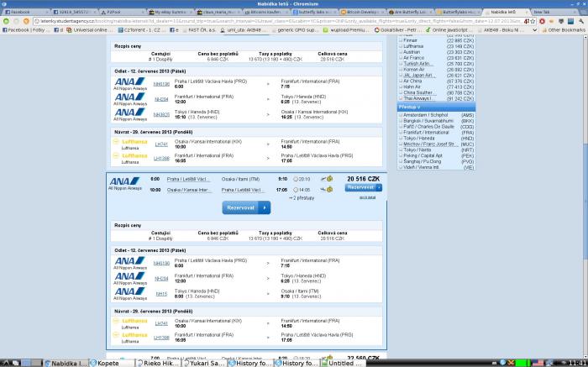Image resolution: width=588 pixels, height=367 pixels.
Task: Open the Rieko Hik... taskbar entry
Action: click(x=159, y=363)
